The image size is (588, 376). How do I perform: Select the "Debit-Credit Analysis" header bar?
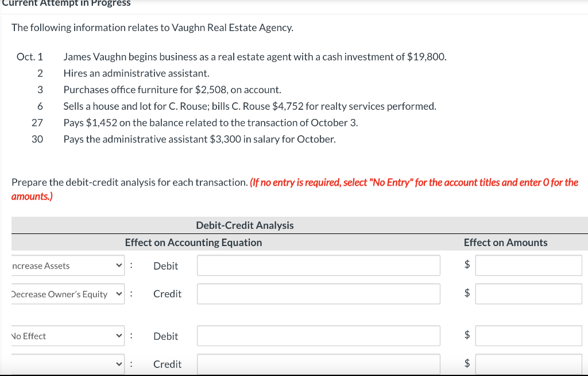point(245,224)
